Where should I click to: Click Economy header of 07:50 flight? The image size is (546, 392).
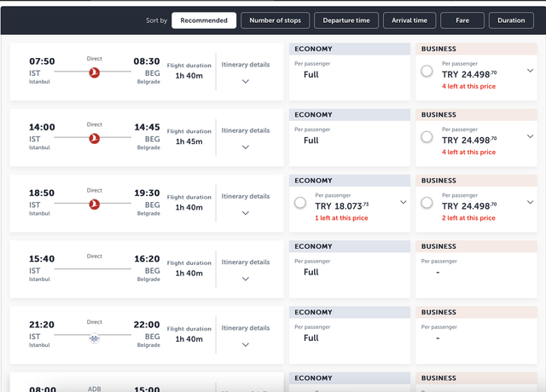(350, 49)
